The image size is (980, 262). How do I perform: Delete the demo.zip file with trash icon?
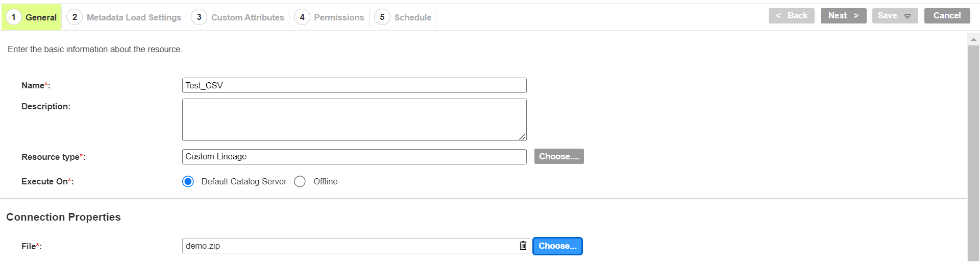click(523, 246)
